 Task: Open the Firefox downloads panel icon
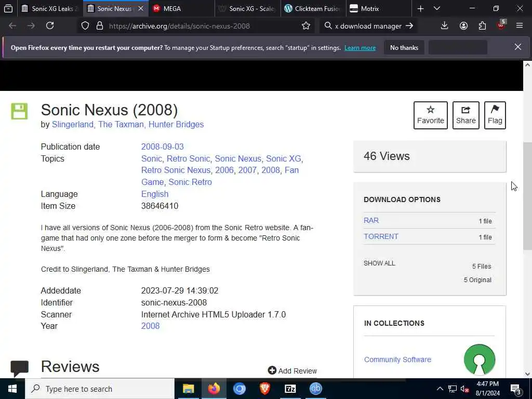[x=445, y=25]
